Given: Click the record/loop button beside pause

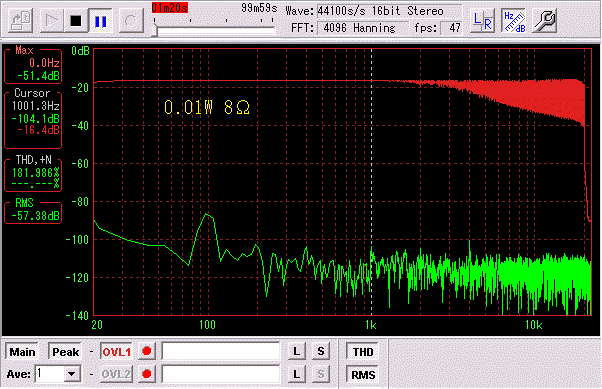Looking at the screenshot, I should coord(131,20).
